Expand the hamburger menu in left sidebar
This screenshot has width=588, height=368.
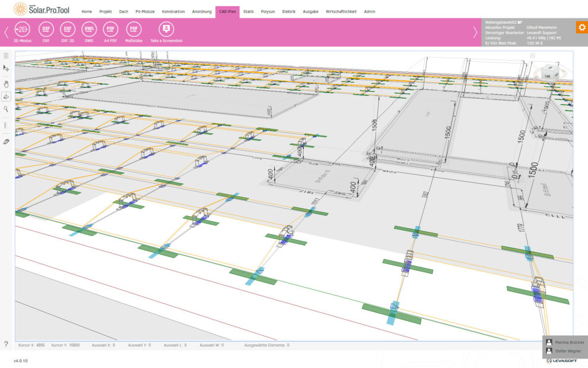6,55
